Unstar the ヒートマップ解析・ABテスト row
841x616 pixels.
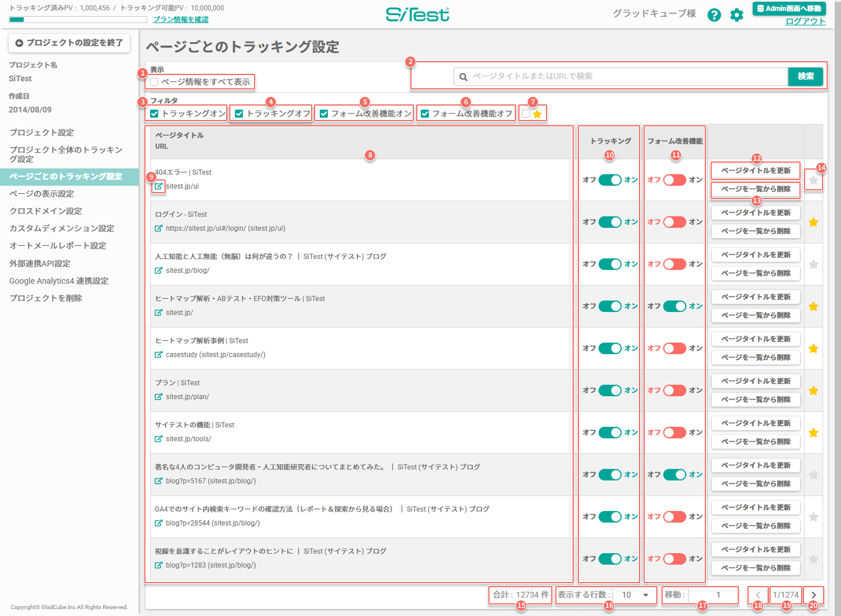point(813,306)
